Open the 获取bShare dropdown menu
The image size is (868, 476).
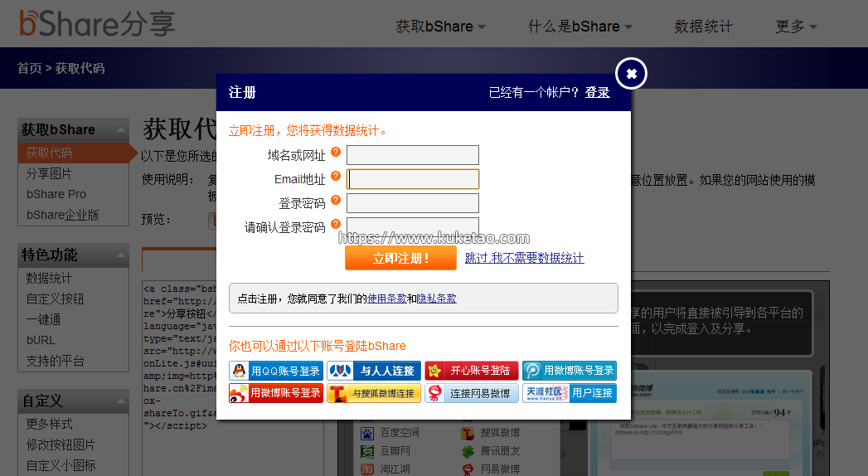tap(441, 26)
